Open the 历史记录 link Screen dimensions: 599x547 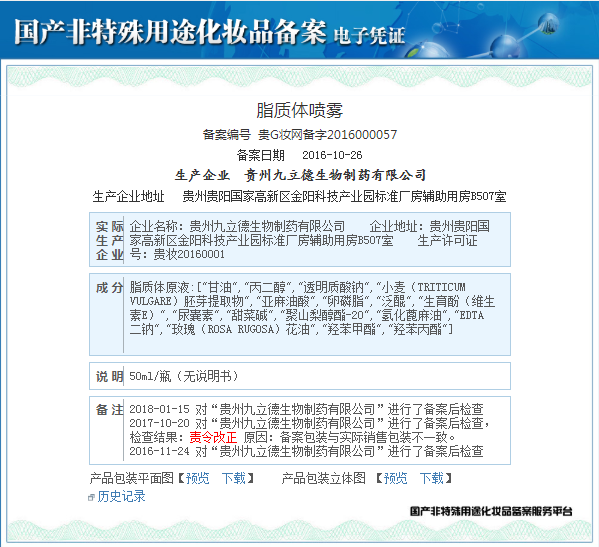click(121, 496)
